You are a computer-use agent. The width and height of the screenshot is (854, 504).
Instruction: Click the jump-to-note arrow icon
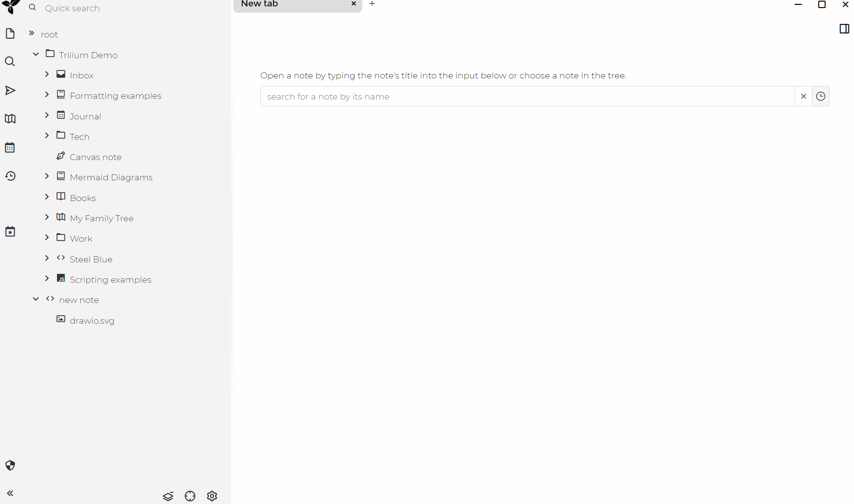10,90
